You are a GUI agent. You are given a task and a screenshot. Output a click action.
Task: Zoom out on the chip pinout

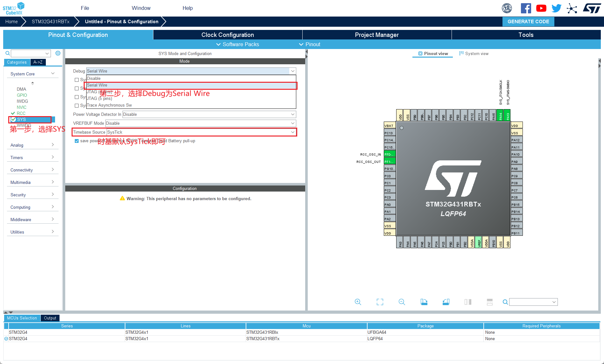(x=402, y=302)
